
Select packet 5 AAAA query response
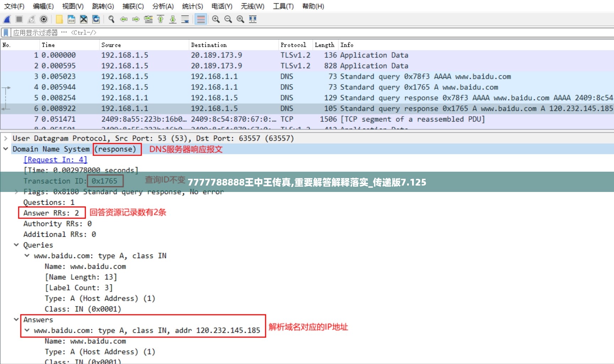(307, 98)
